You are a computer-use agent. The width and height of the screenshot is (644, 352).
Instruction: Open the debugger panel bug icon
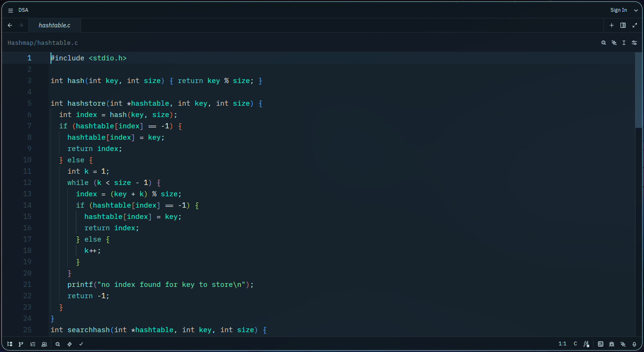point(612,344)
